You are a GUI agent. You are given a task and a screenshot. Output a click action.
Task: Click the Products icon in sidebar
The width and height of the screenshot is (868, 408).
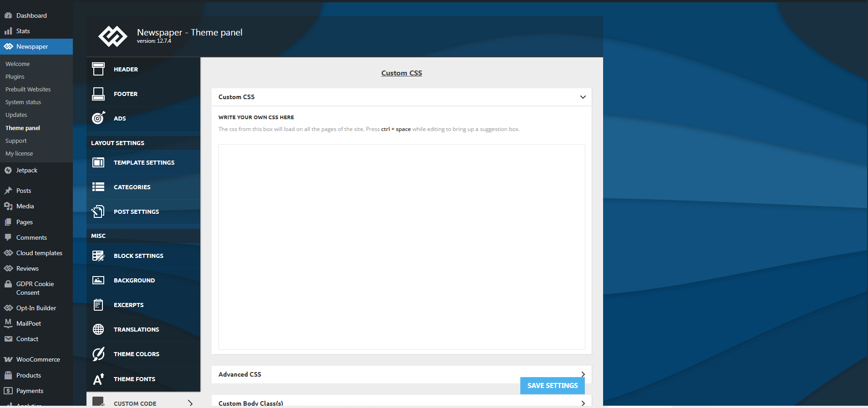coord(8,375)
